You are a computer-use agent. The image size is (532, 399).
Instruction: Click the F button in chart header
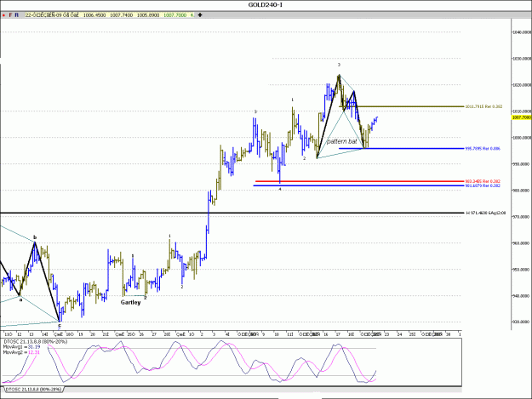10,15
